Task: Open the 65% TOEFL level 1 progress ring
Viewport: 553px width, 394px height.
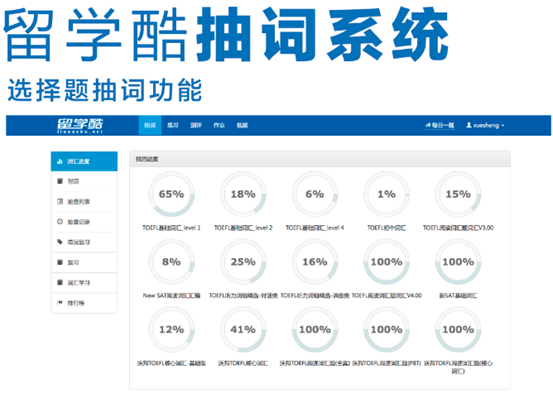Action: tap(171, 194)
